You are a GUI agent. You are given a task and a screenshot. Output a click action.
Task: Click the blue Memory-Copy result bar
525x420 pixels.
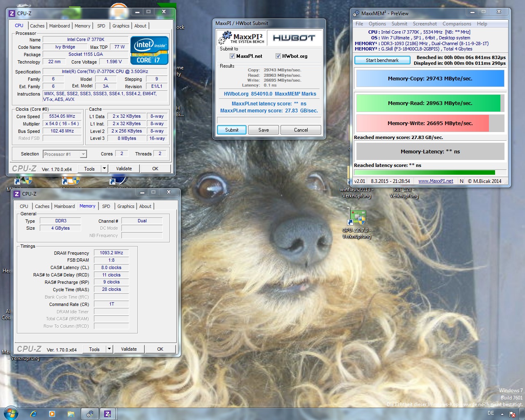pyautogui.click(x=430, y=79)
